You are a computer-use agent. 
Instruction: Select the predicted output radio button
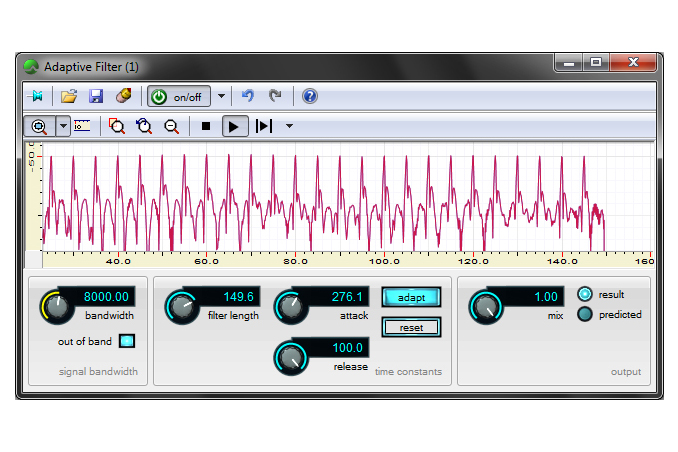point(585,314)
